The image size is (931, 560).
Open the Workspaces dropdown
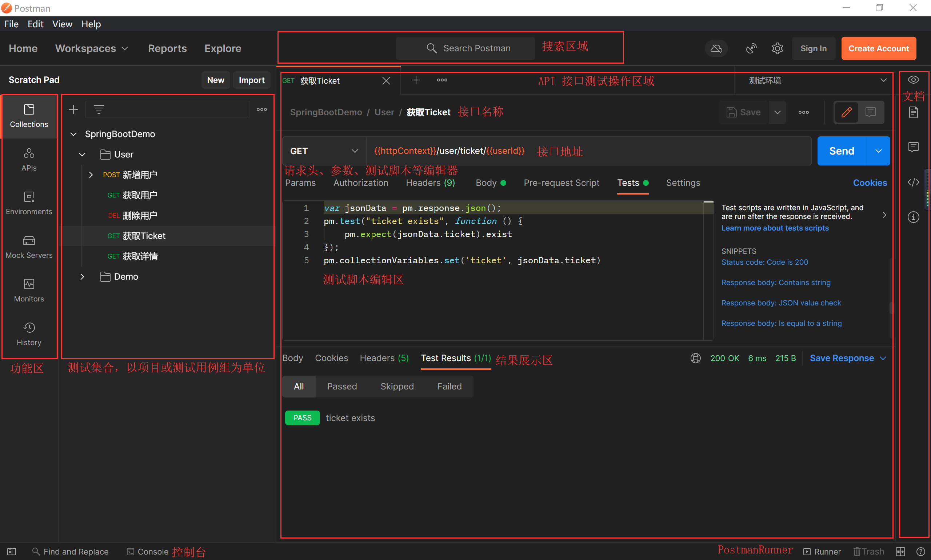click(92, 48)
